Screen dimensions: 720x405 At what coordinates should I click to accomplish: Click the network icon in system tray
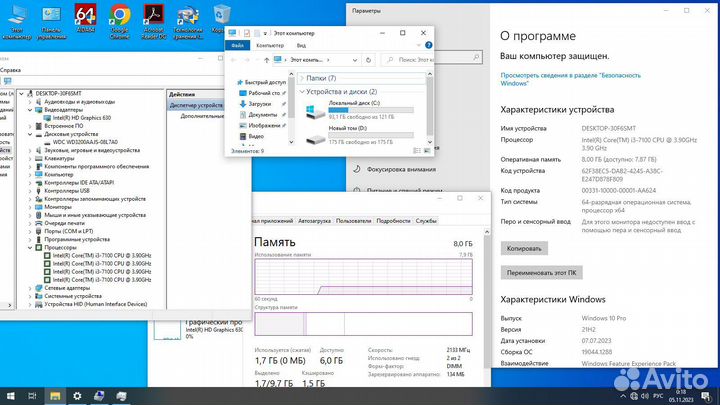coord(634,396)
